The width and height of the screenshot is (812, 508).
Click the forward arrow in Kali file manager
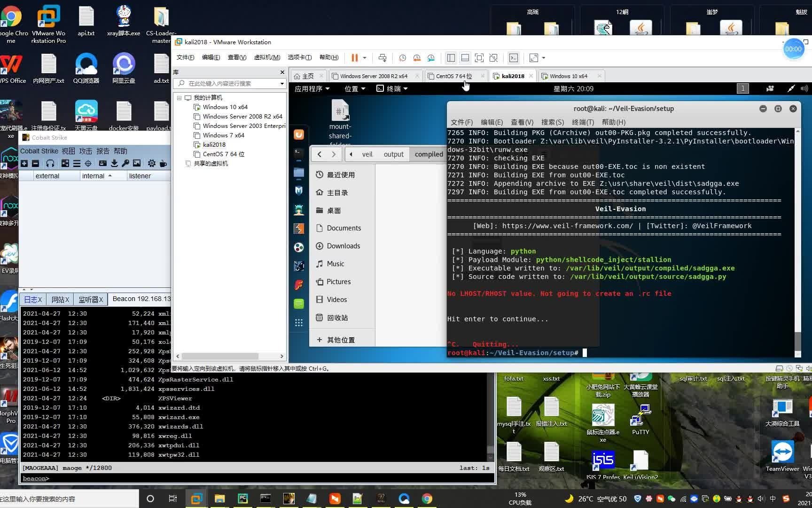point(334,154)
